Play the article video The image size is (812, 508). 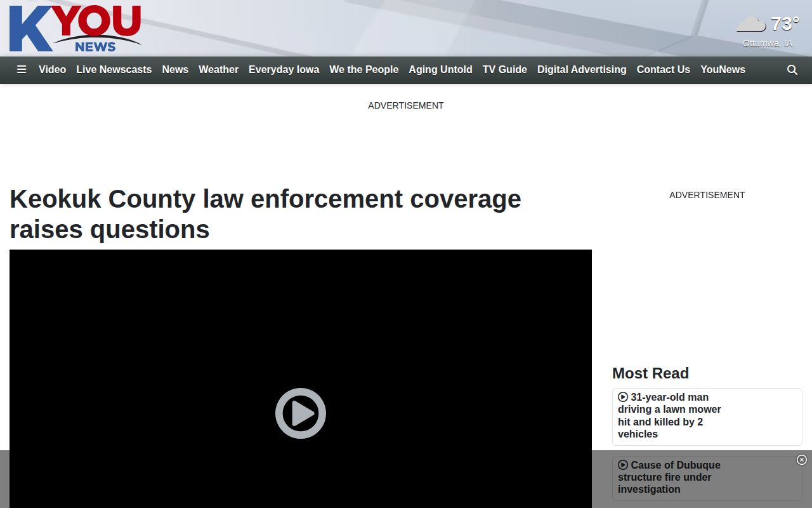tap(301, 413)
